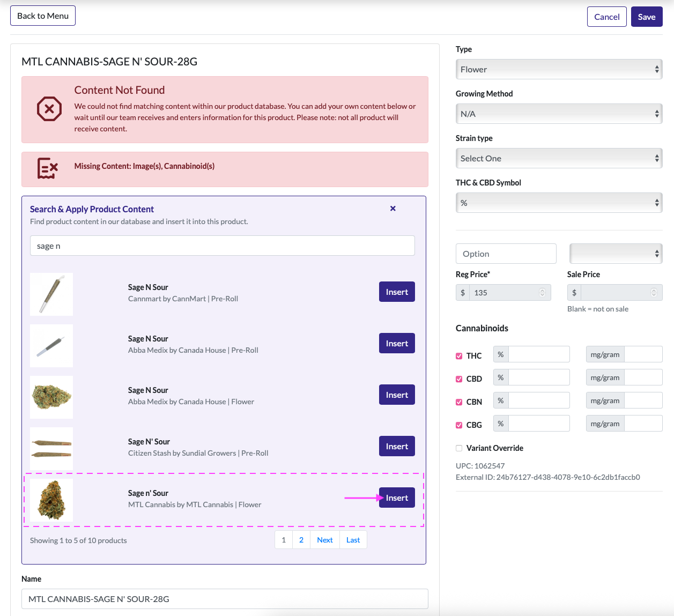Go to results page 2
674x616 pixels.
301,540
